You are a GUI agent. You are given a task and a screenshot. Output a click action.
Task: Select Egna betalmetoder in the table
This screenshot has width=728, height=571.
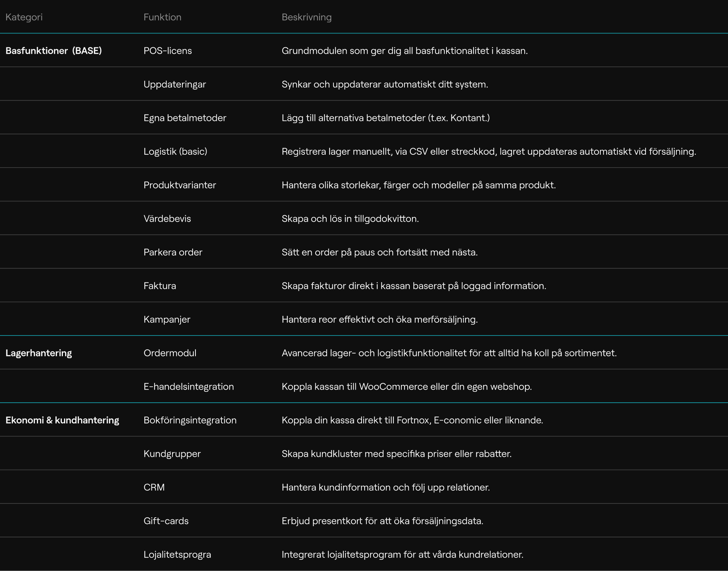(184, 118)
